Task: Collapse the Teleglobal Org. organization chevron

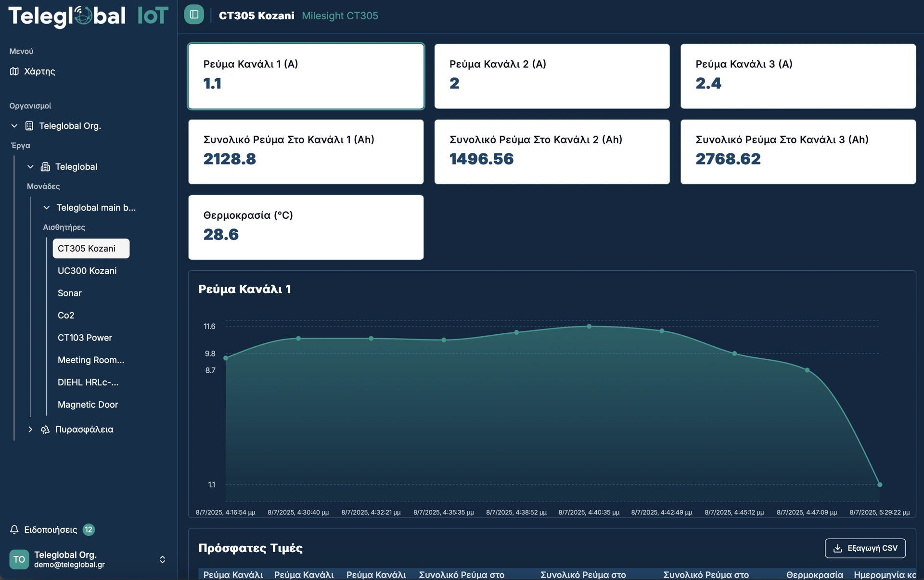Action: (x=14, y=126)
